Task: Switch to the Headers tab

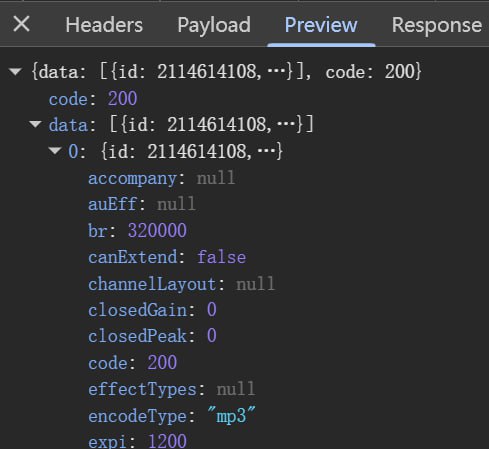Action: pos(104,25)
